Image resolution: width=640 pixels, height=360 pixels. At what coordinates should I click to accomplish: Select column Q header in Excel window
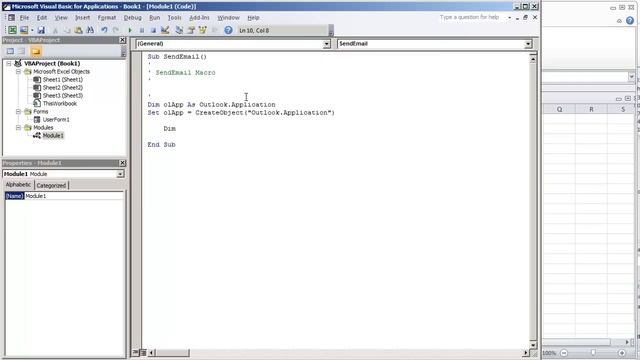pyautogui.click(x=559, y=109)
